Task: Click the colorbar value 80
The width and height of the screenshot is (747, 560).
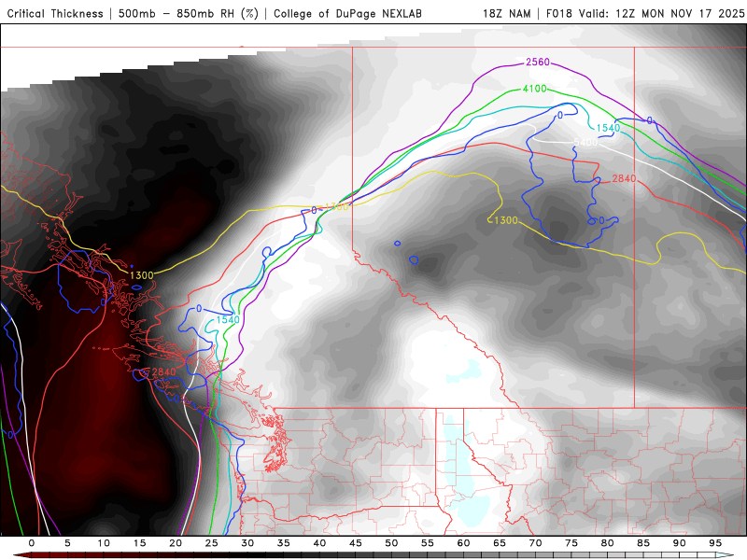Action: pyautogui.click(x=608, y=543)
